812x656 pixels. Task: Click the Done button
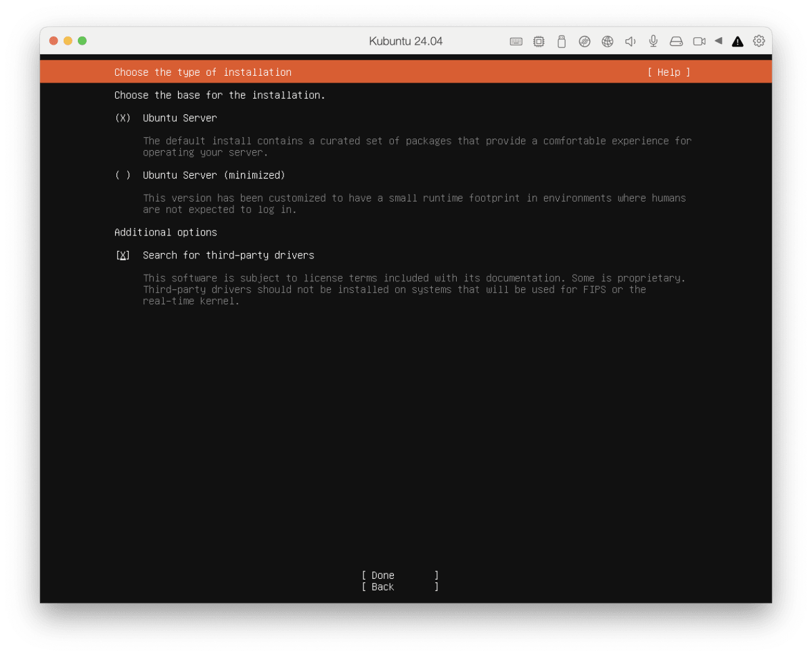400,576
